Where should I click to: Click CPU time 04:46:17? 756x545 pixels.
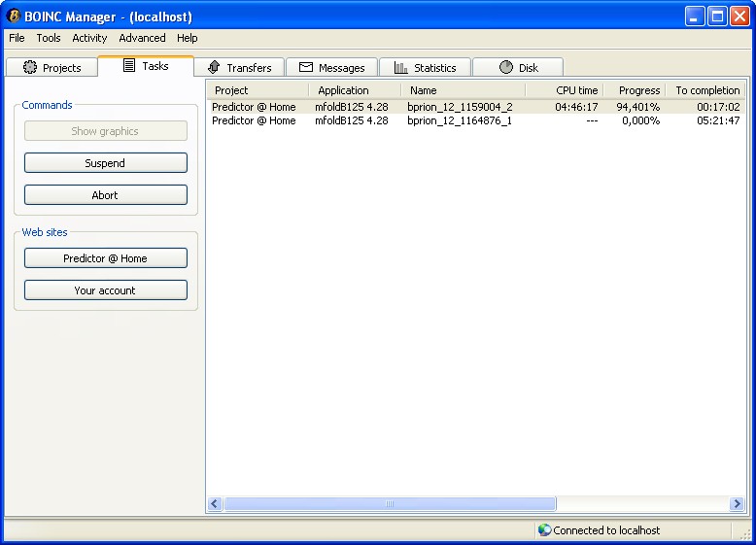(576, 107)
